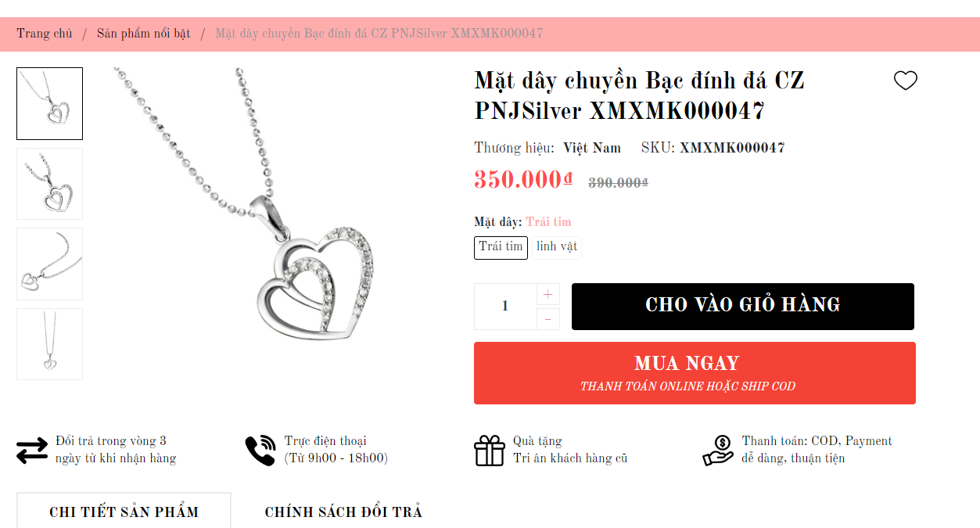The width and height of the screenshot is (980, 528).
Task: Click the hand-with-coin payment icon
Action: point(718,451)
